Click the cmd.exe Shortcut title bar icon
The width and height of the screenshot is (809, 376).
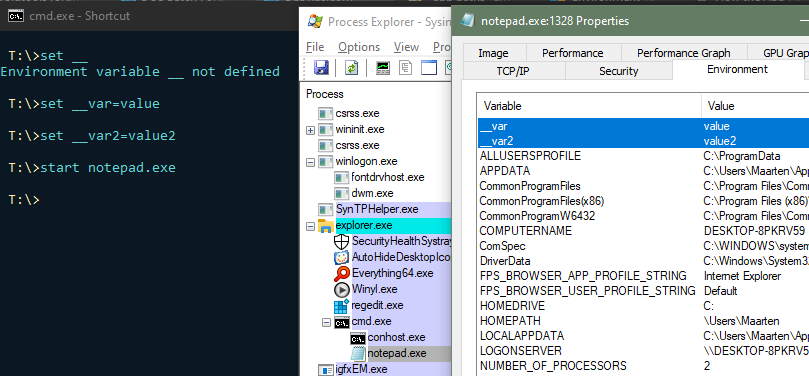point(15,16)
